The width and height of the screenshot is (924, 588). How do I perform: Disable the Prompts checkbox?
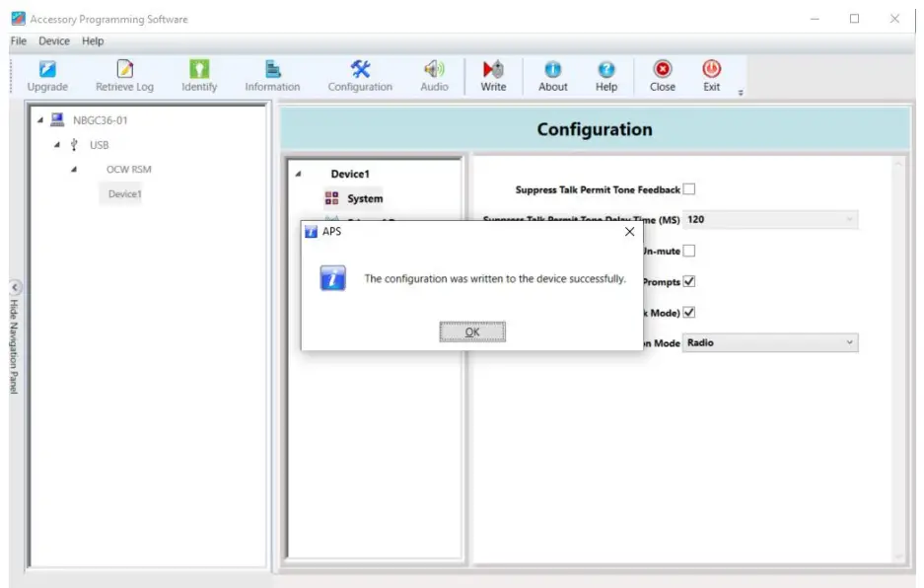click(x=690, y=280)
